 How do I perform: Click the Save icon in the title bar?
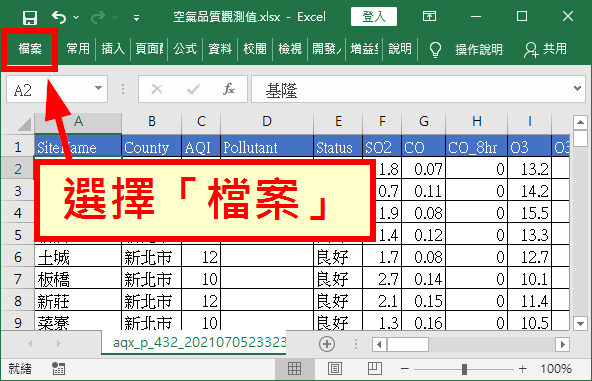(29, 17)
